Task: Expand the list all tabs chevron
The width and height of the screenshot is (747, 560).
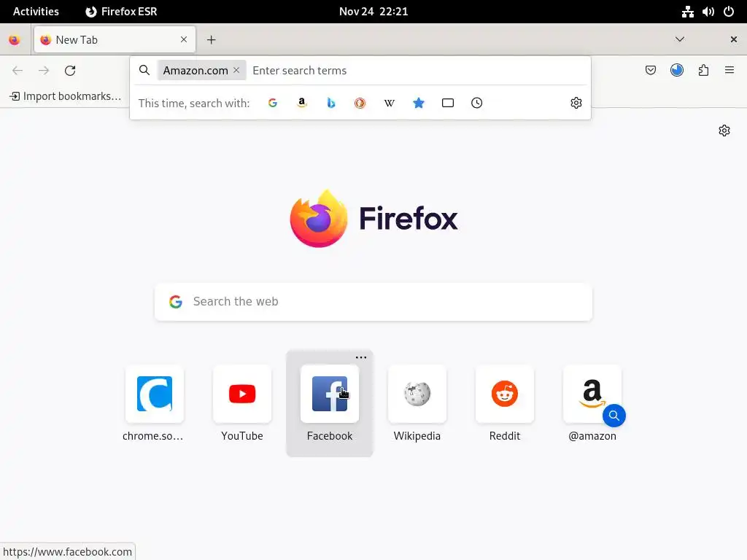Action: (x=680, y=39)
